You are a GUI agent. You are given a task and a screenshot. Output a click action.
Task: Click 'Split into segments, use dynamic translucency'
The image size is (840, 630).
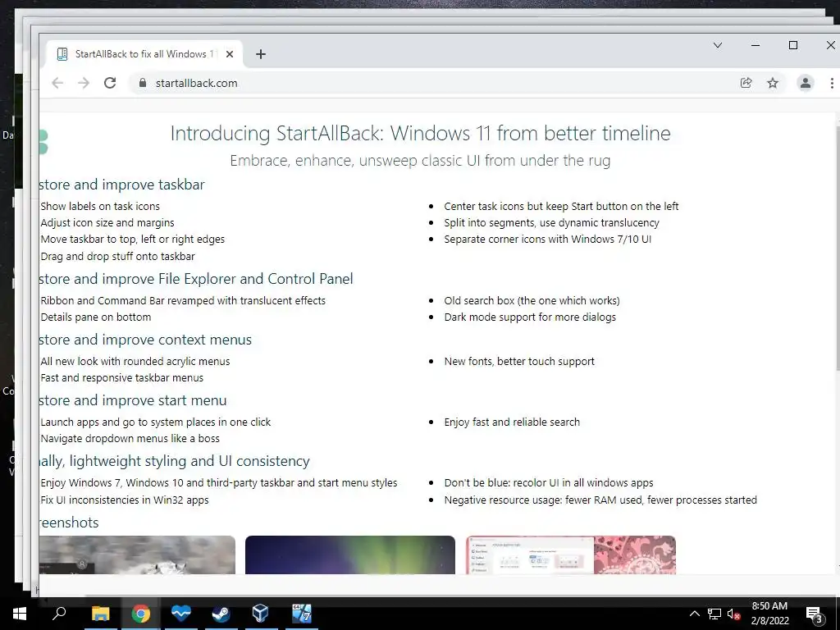pyautogui.click(x=551, y=223)
